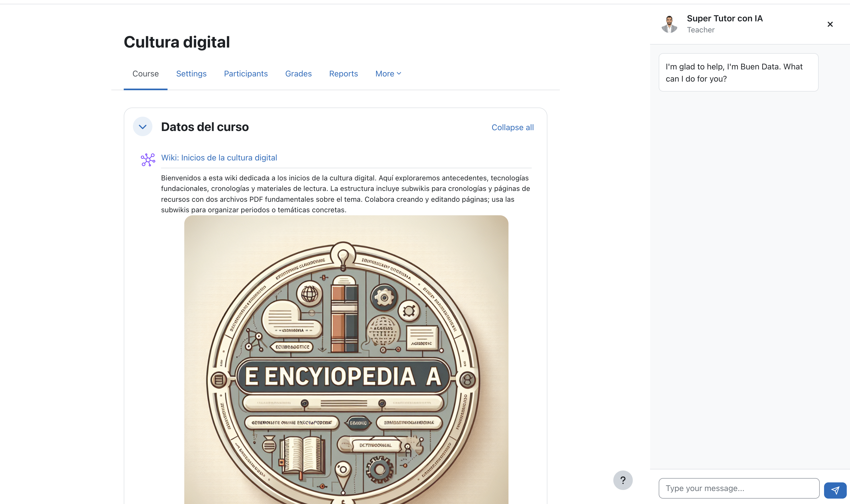Go to the Grades tab
Screen dimensions: 850x504
pos(298,74)
